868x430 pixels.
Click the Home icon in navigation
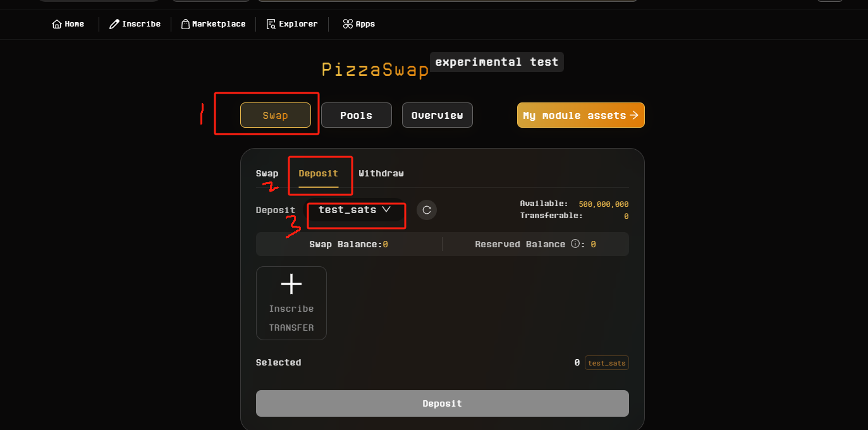pyautogui.click(x=57, y=24)
